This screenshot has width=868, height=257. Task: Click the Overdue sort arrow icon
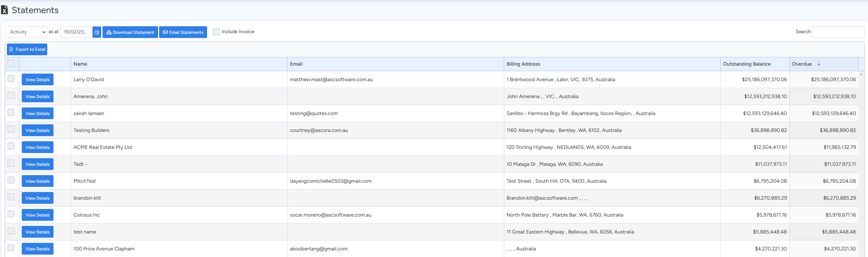(x=819, y=64)
